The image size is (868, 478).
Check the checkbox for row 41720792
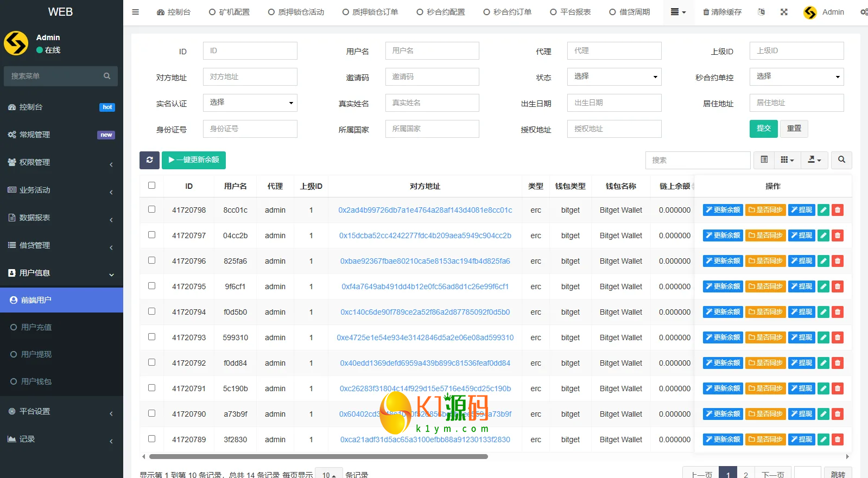pos(151,362)
